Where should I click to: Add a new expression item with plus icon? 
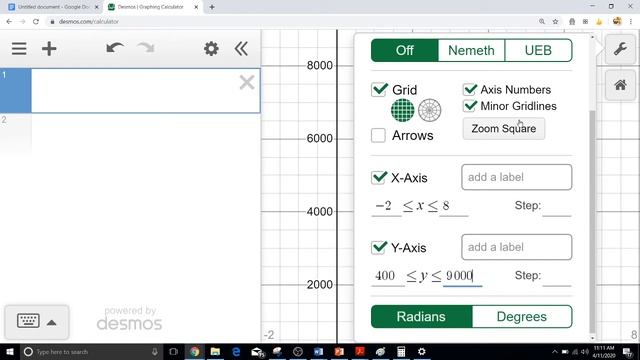point(49,49)
